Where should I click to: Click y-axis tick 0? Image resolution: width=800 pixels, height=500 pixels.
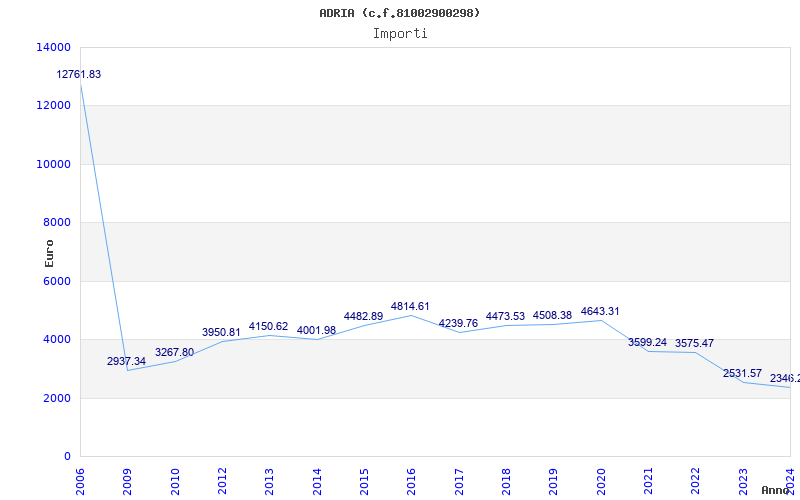67,457
